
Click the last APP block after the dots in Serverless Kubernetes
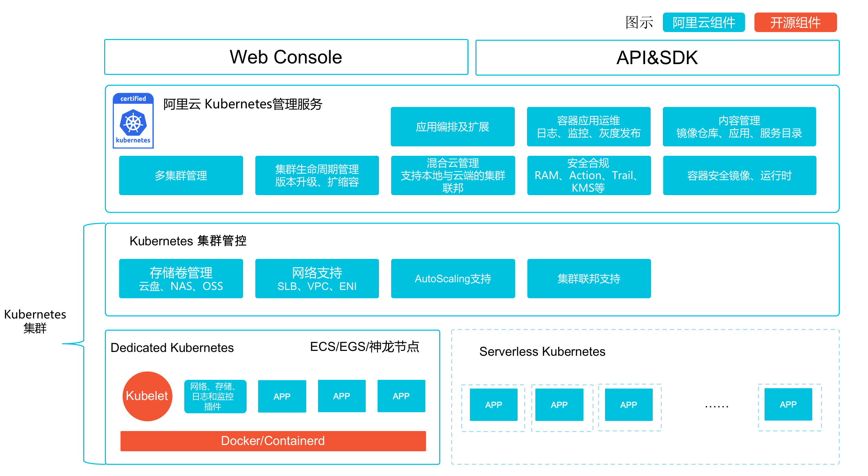(x=788, y=404)
